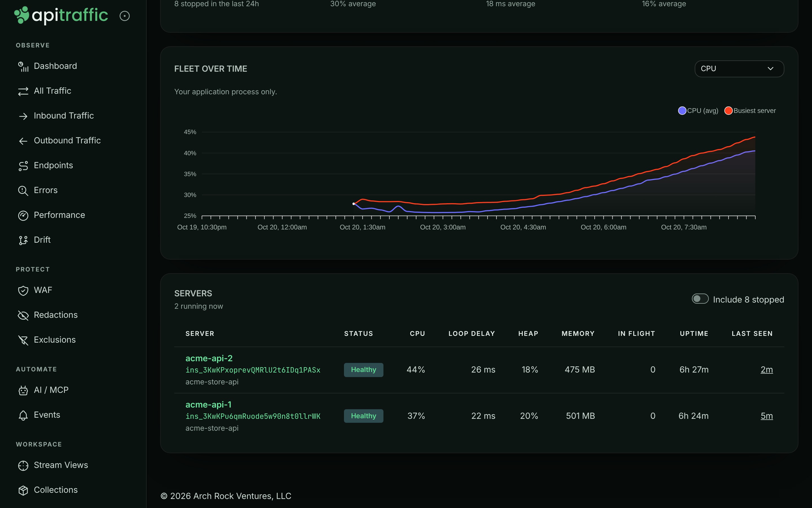The image size is (812, 508).
Task: Click the Events bell icon
Action: coord(23,415)
